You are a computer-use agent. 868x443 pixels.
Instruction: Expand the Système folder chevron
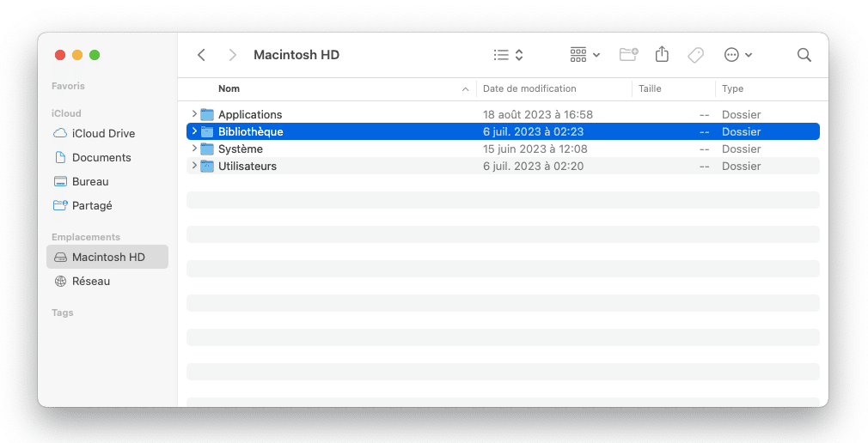coord(193,149)
